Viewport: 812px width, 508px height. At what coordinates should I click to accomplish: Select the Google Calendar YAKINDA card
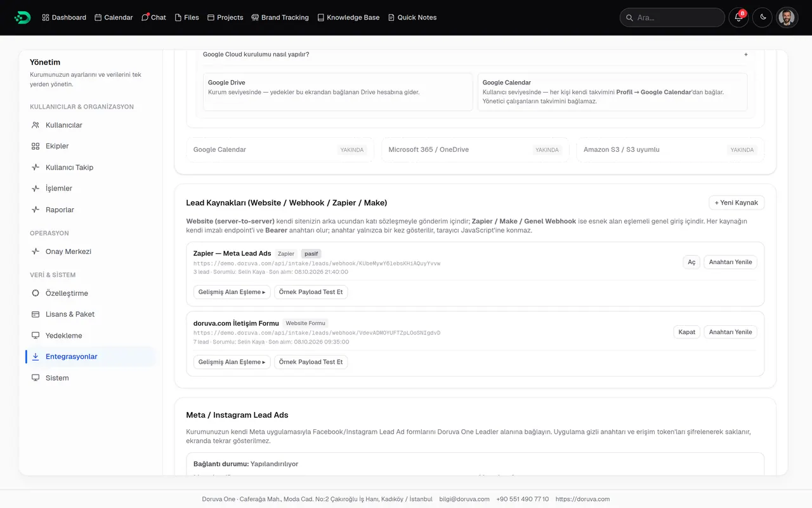pyautogui.click(x=280, y=150)
